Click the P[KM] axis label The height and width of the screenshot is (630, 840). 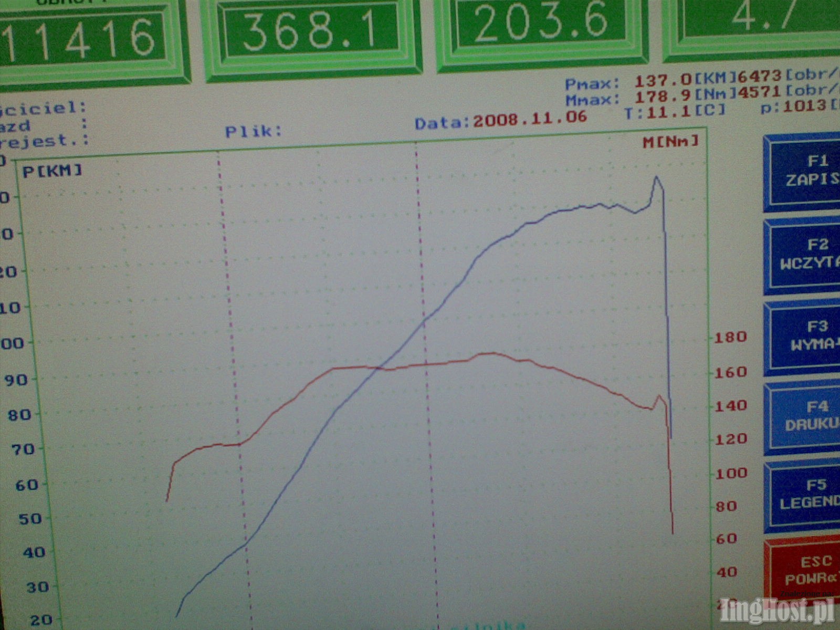52,170
